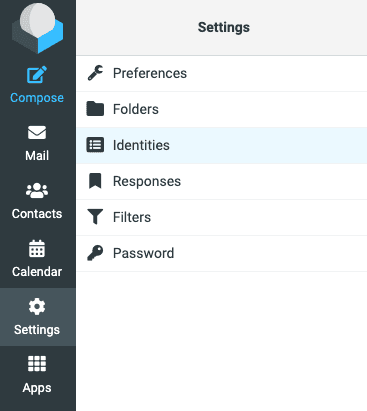Click the Responses bookmark icon
367x411 pixels.
tap(95, 181)
